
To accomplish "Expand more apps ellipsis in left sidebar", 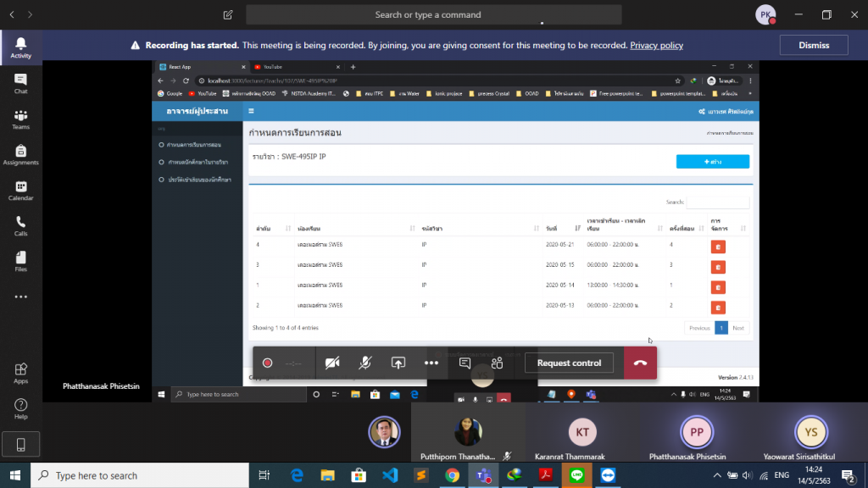I will click(20, 297).
